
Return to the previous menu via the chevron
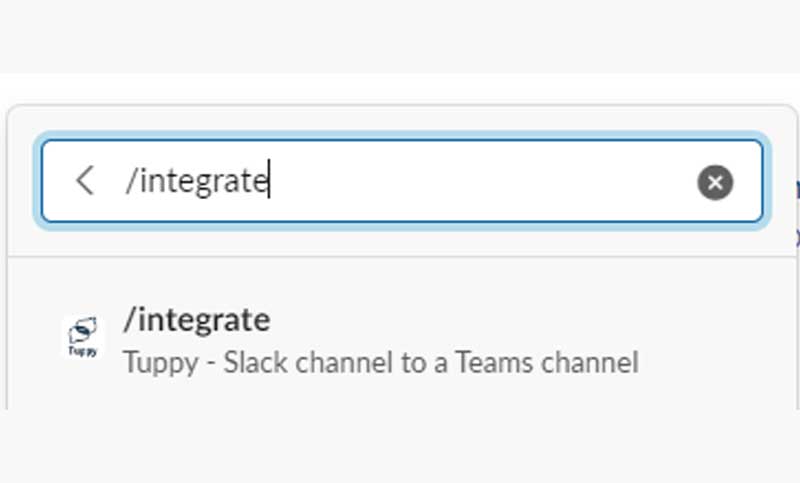pos(85,181)
